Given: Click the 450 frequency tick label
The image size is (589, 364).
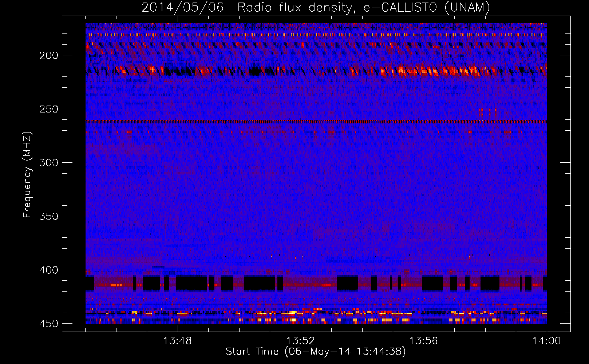Looking at the screenshot, I should pyautogui.click(x=49, y=324).
